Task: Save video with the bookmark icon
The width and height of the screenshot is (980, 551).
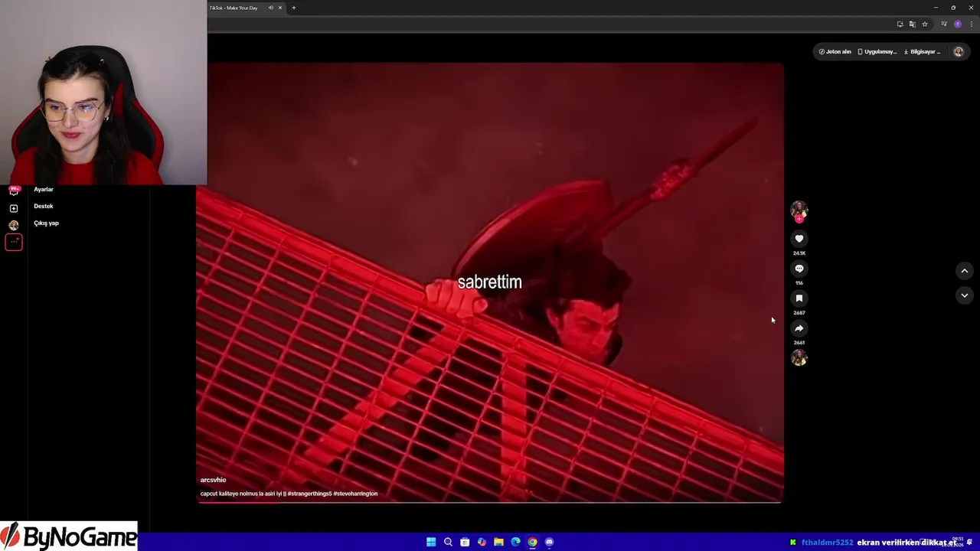Action: tap(799, 298)
